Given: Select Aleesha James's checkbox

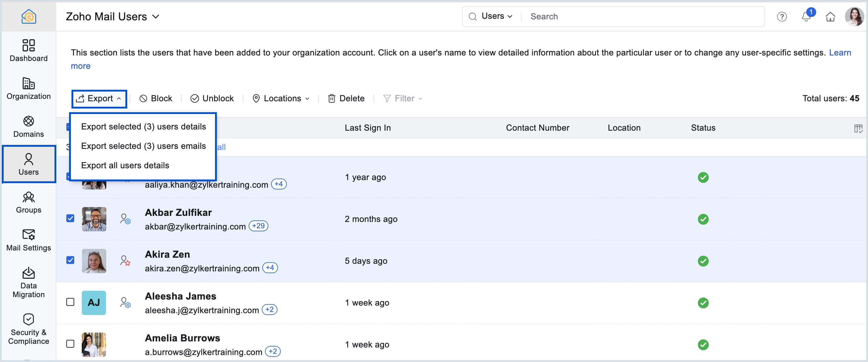Looking at the screenshot, I should click(70, 302).
